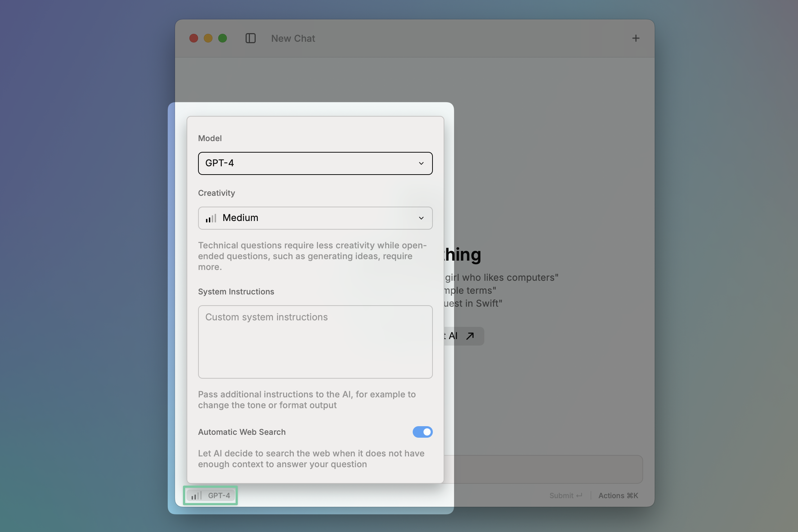Click the "Technical questions require less creativity" description
This screenshot has width=798, height=532.
313,256
